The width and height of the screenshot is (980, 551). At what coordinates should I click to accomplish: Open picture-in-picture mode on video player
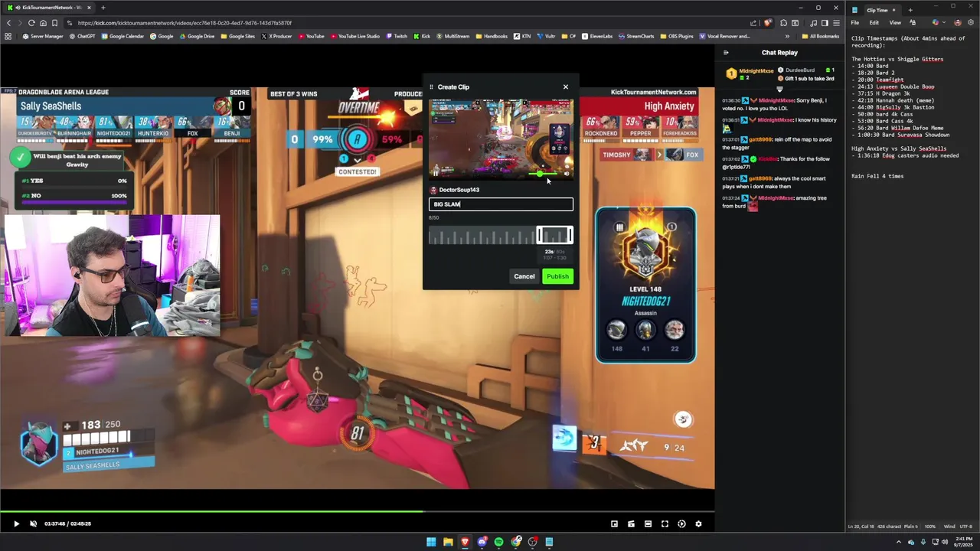pyautogui.click(x=614, y=524)
